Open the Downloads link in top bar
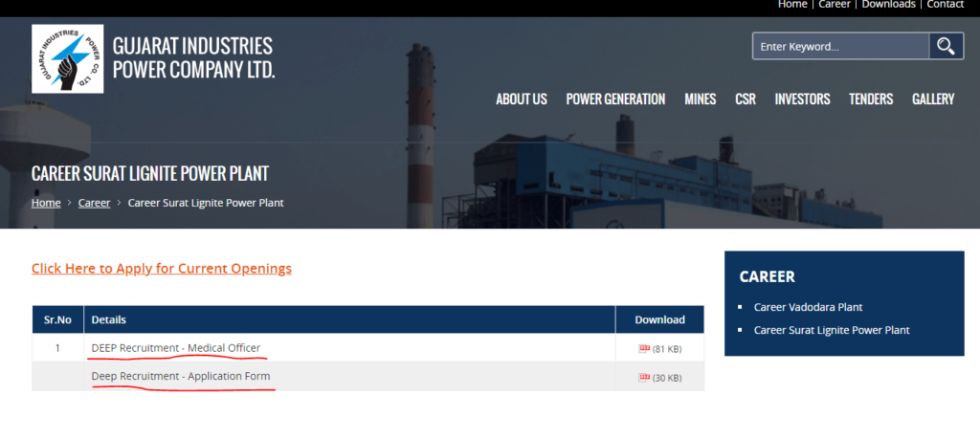The width and height of the screenshot is (980, 439). tap(888, 5)
